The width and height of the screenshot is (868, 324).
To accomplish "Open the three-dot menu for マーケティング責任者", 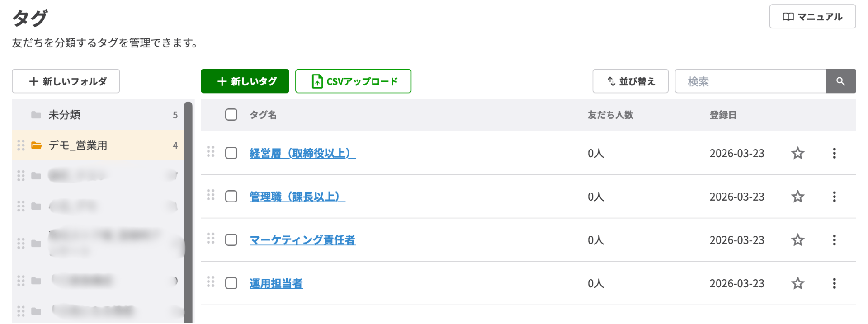I will tap(834, 240).
